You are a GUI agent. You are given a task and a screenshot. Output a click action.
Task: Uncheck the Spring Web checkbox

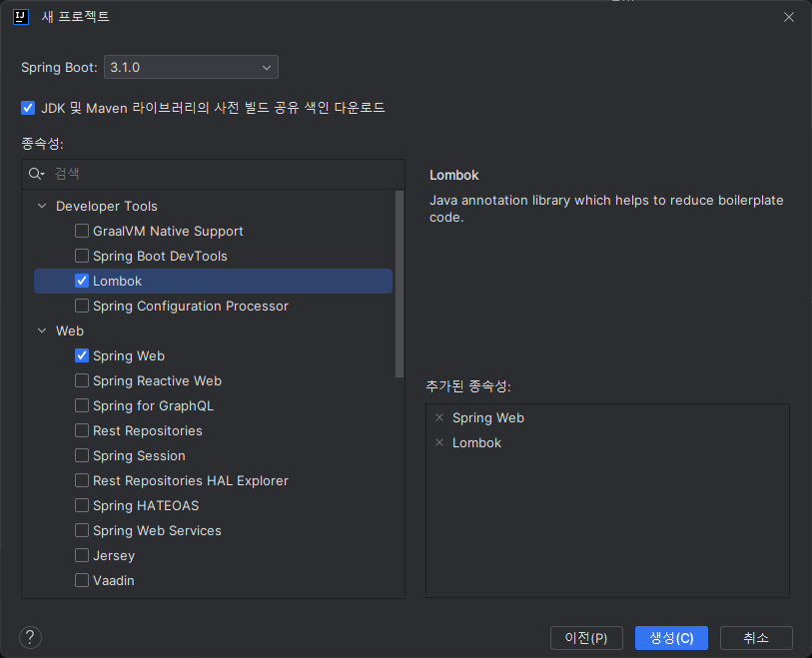(82, 355)
